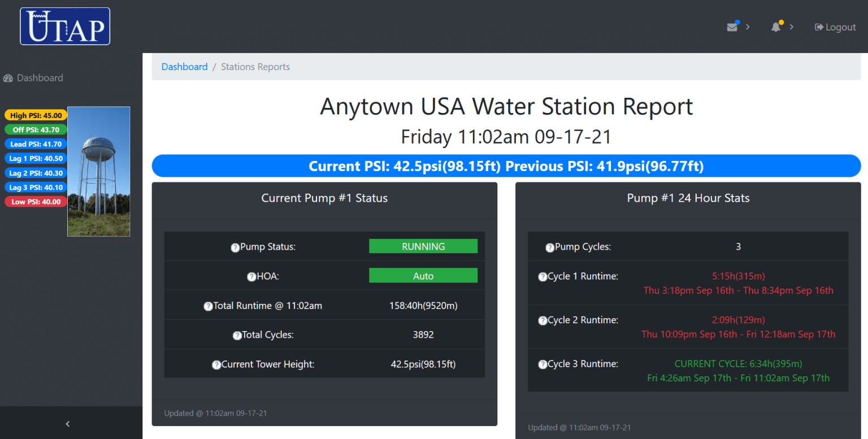The height and width of the screenshot is (439, 868).
Task: Open help for the HOA setting
Action: pos(251,276)
